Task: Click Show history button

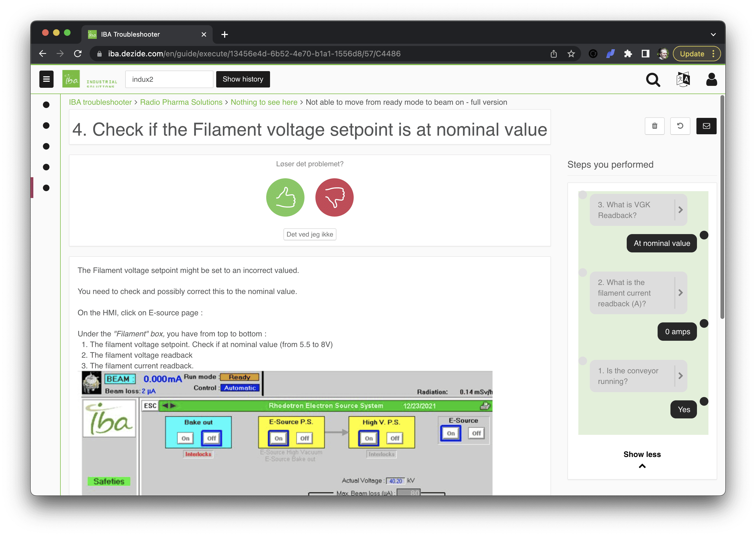Action: coord(243,79)
